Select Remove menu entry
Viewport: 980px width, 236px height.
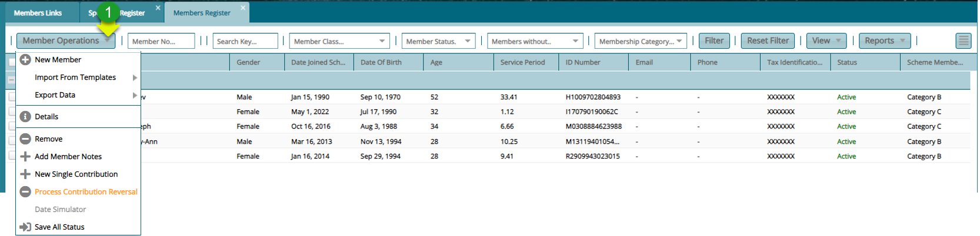[78, 139]
